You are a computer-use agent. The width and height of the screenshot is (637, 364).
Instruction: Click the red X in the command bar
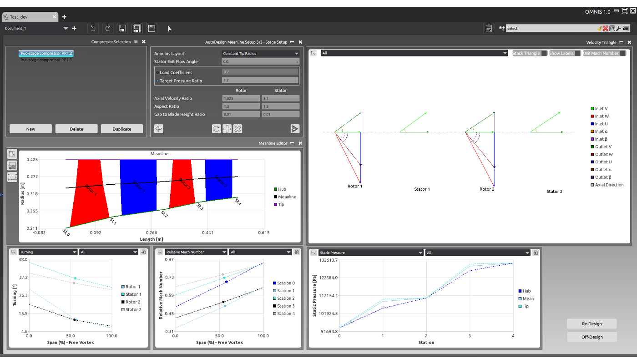coord(606,28)
